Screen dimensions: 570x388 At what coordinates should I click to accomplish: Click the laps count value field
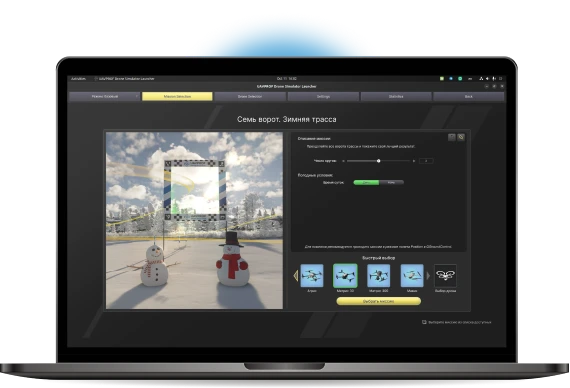coord(426,161)
